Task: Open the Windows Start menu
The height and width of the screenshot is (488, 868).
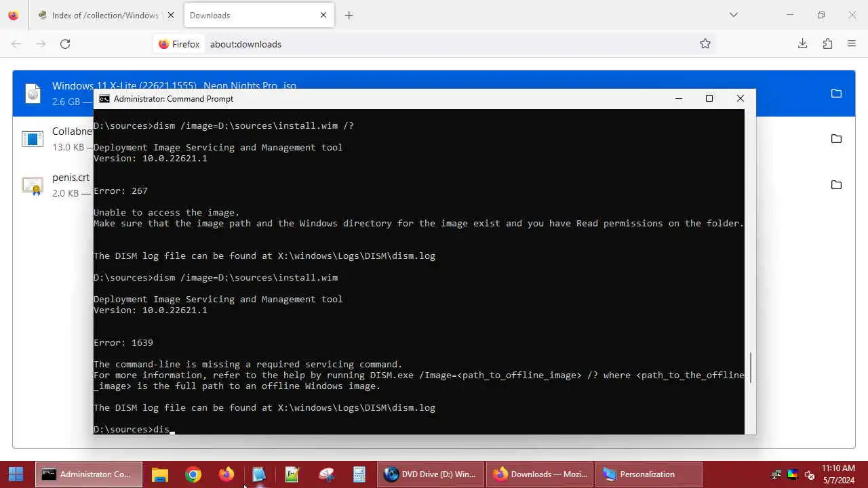Action: [16, 474]
